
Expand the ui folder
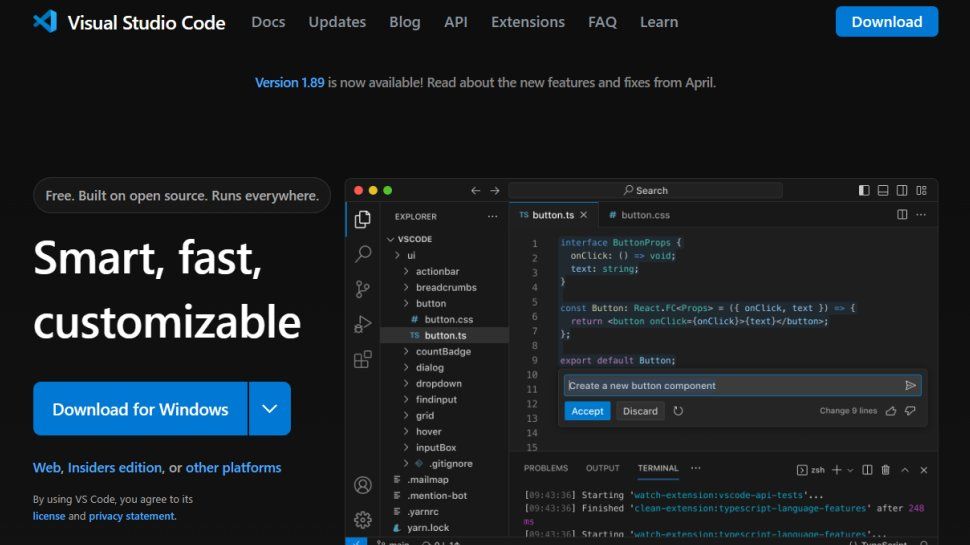pyautogui.click(x=397, y=255)
